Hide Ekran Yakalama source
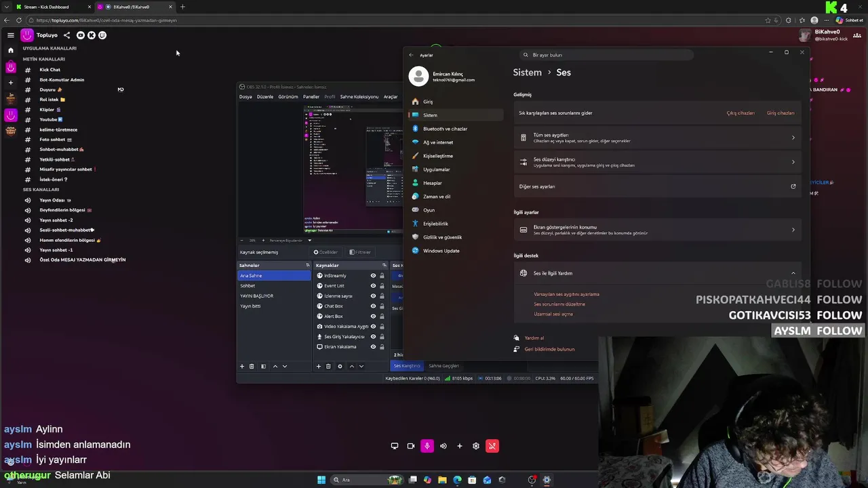Image resolution: width=868 pixels, height=488 pixels. [373, 347]
